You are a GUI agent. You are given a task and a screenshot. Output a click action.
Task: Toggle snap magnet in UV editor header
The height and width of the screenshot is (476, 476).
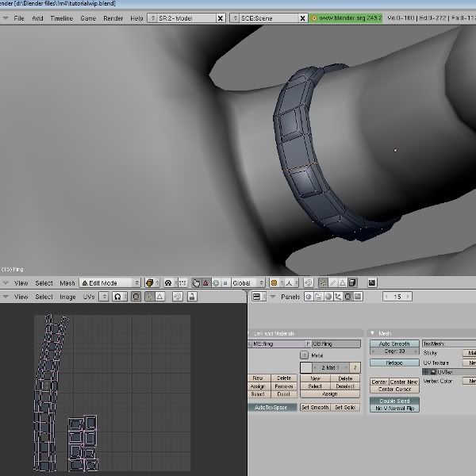(x=177, y=297)
